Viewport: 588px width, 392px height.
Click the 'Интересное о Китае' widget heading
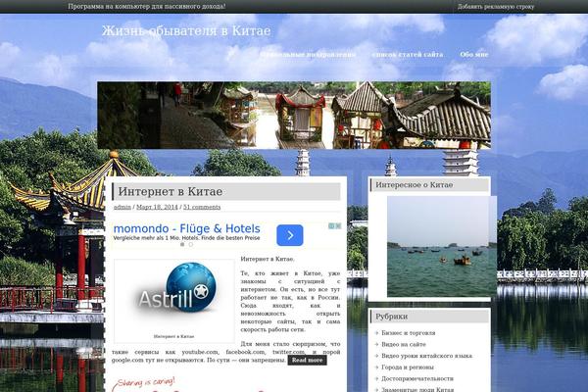click(414, 185)
